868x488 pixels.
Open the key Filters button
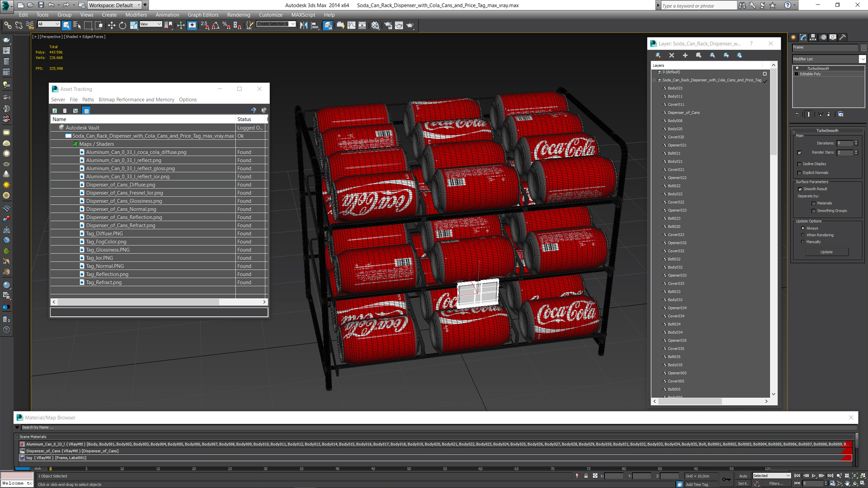point(776,483)
